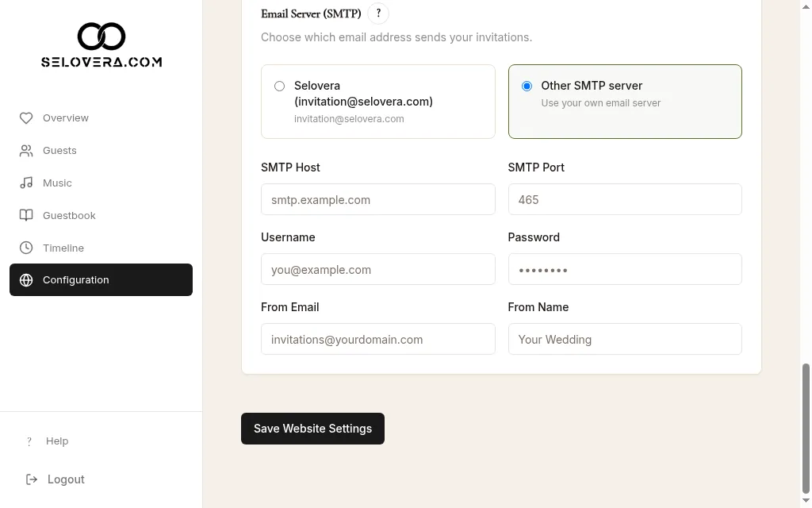Navigate to Guestbook

pos(101,215)
